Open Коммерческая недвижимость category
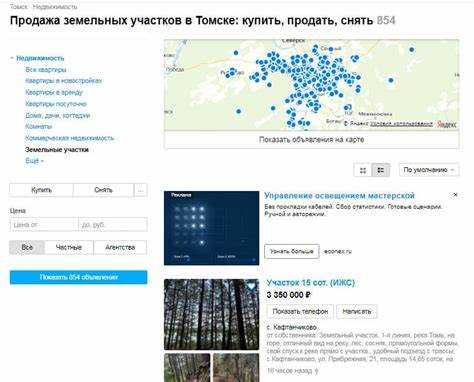This screenshot has width=474, height=382. pyautogui.click(x=69, y=138)
